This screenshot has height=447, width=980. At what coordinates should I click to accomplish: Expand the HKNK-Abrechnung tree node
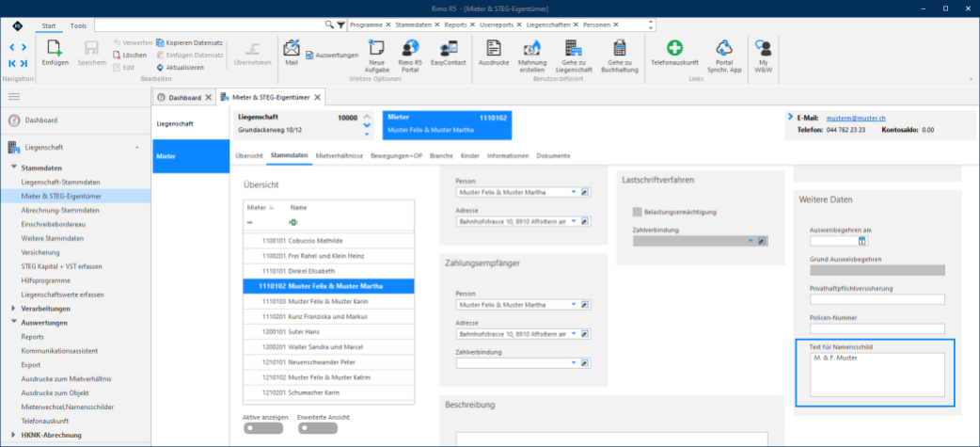(x=14, y=435)
